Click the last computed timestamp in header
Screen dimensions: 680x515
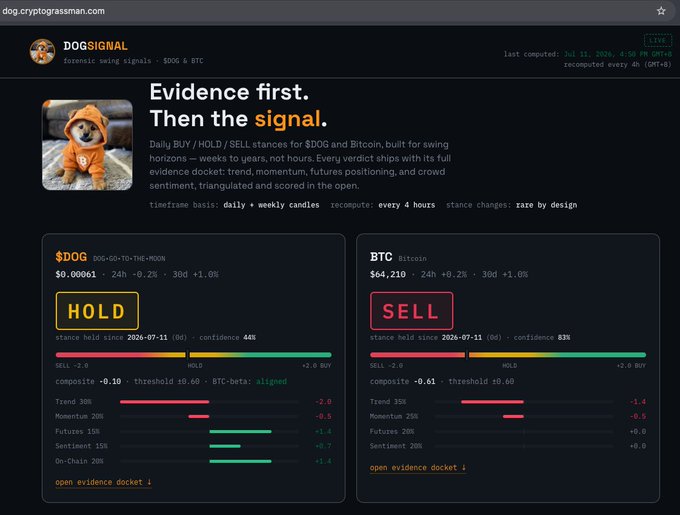pyautogui.click(x=618, y=54)
